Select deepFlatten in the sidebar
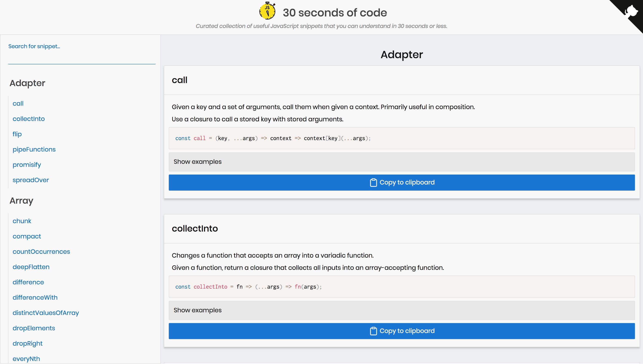This screenshot has width=643, height=364. (x=31, y=267)
